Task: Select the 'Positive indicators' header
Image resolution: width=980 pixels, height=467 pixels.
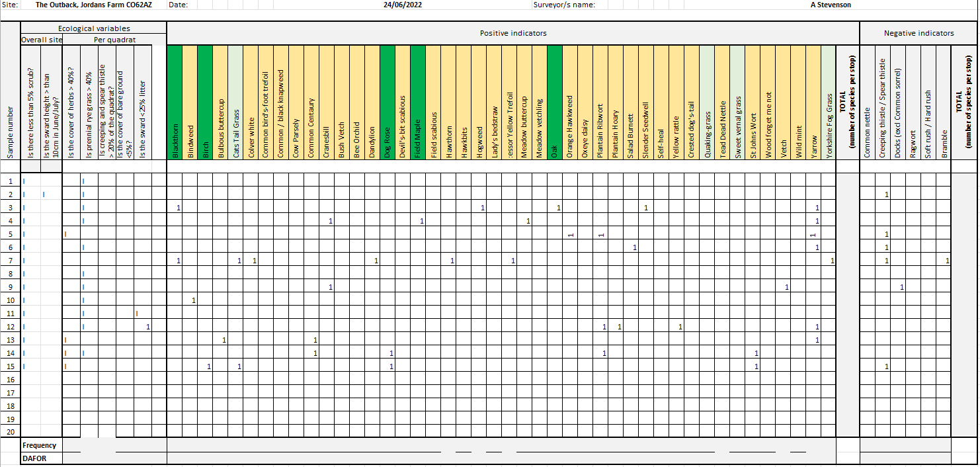Action: point(513,33)
